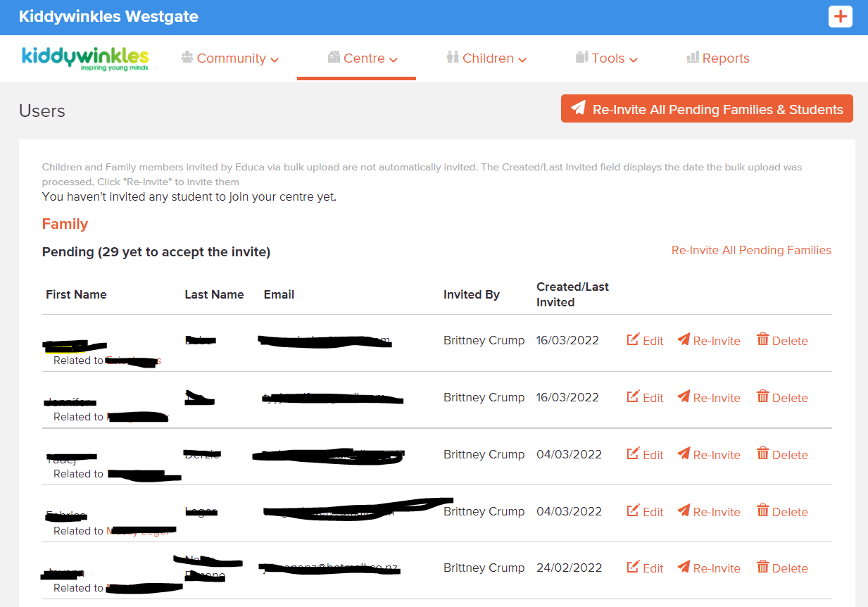Image resolution: width=868 pixels, height=607 pixels.
Task: Click the trash icon in the second 16/03/2022 row
Action: point(762,396)
